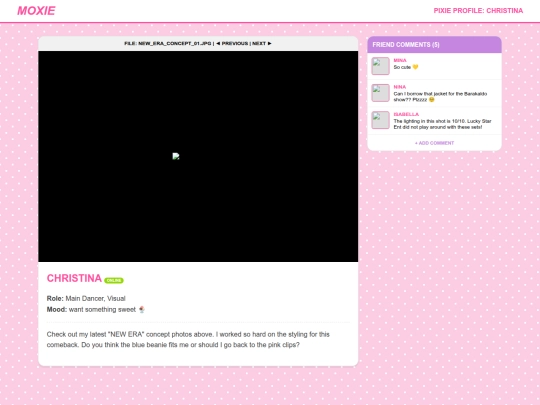The height and width of the screenshot is (405, 540).
Task: Click commenter name Isabella
Action: [x=406, y=114]
